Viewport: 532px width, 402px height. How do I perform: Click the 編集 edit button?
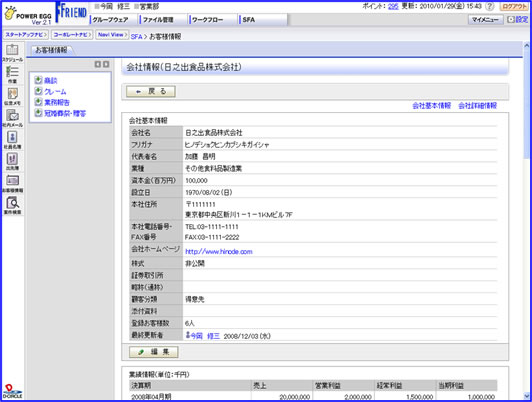tap(154, 352)
